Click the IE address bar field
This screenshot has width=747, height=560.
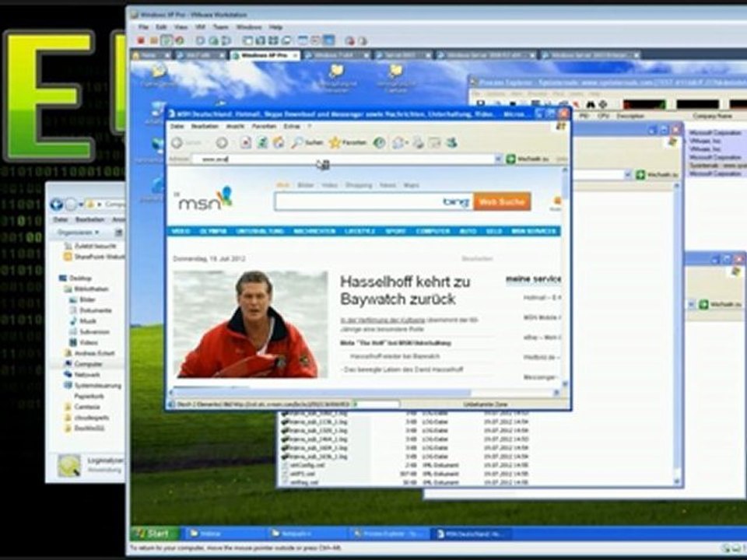342,159
